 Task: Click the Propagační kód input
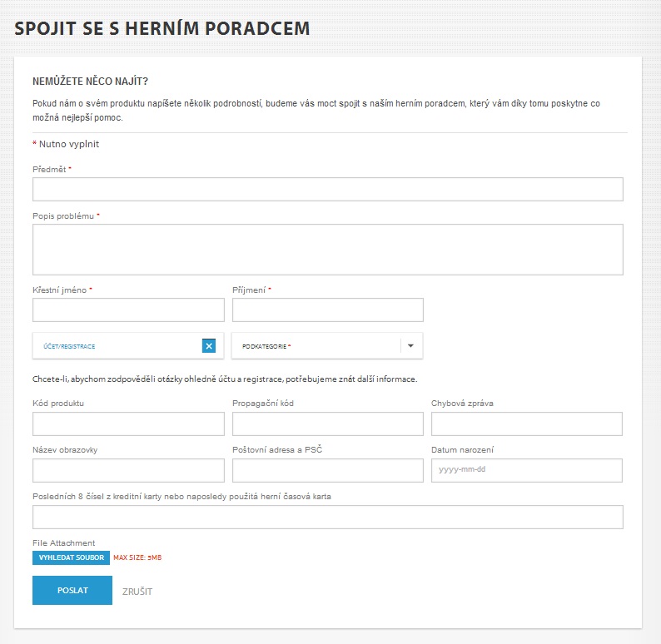(328, 424)
